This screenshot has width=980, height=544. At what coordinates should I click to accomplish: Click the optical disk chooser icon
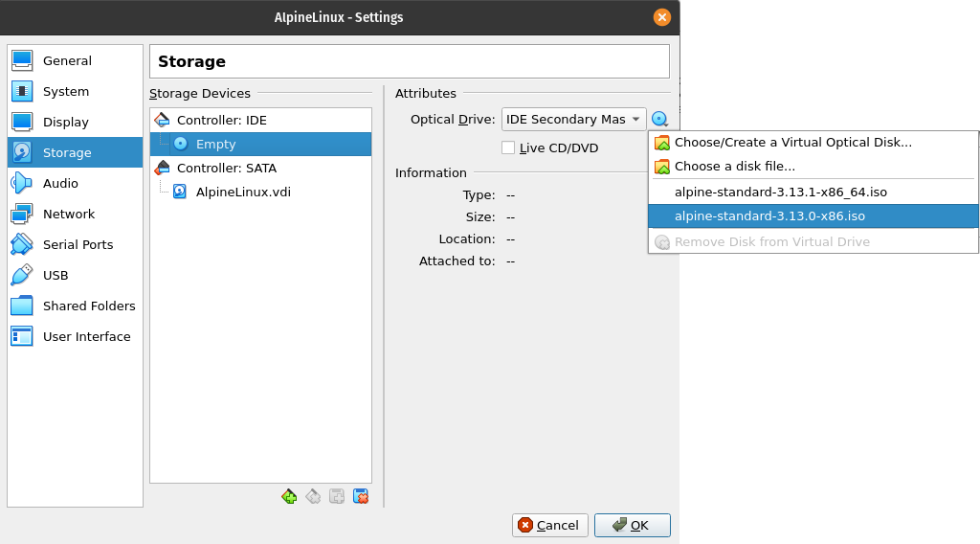tap(659, 119)
